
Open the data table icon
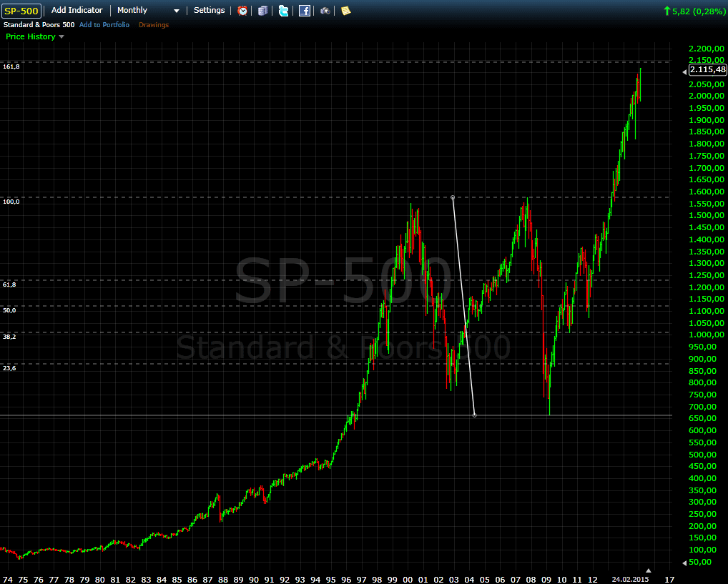point(262,11)
